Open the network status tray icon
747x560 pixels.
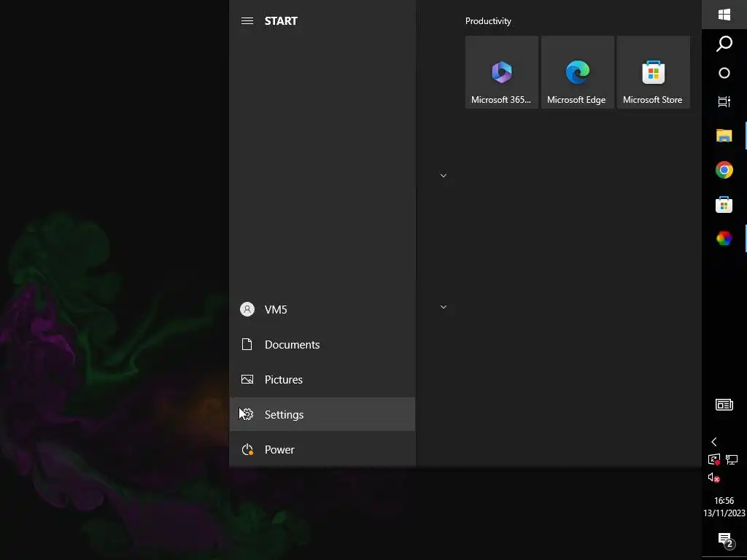tap(732, 459)
